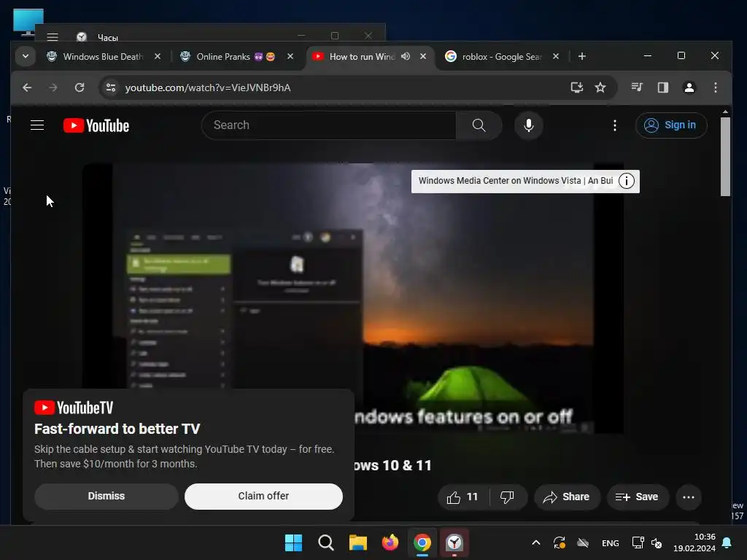
Task: Save the video to a playlist
Action: pos(637,497)
